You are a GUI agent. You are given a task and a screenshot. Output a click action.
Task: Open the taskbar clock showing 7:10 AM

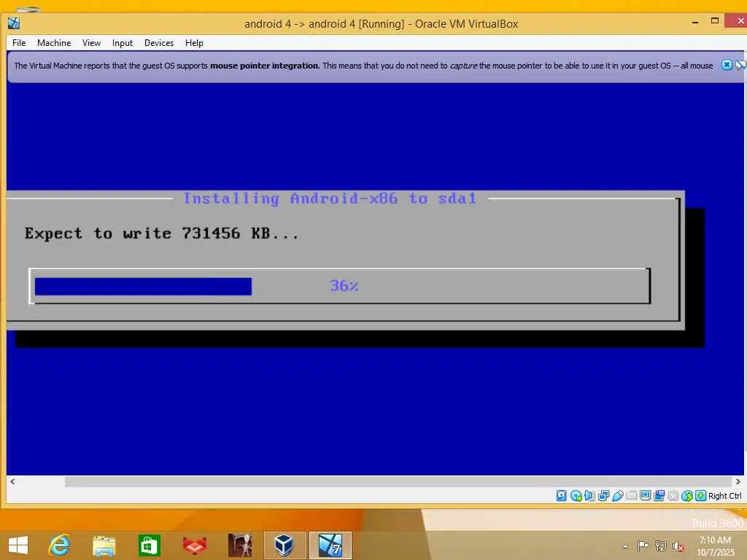coord(715,546)
